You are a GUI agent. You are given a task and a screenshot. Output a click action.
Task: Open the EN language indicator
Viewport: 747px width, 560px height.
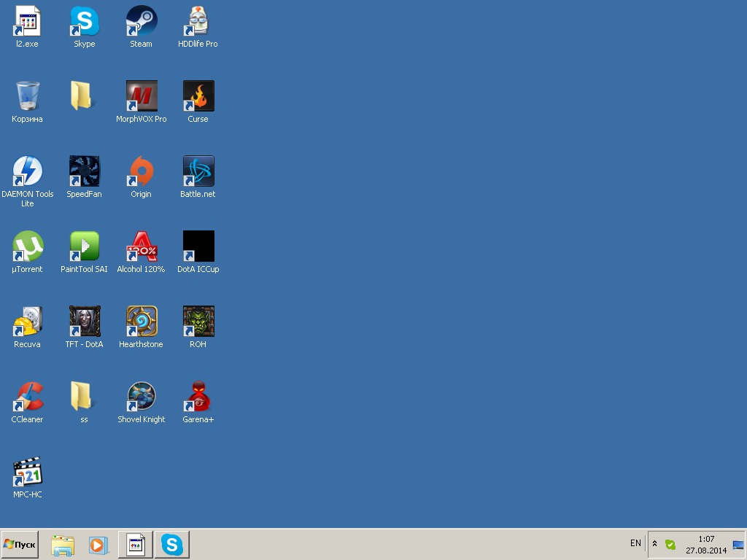[x=635, y=543]
